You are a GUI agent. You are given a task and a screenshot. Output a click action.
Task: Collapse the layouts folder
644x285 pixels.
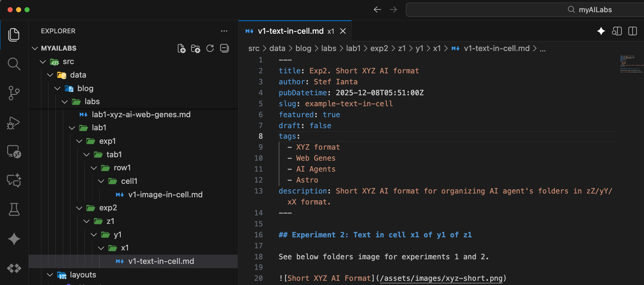click(x=83, y=275)
